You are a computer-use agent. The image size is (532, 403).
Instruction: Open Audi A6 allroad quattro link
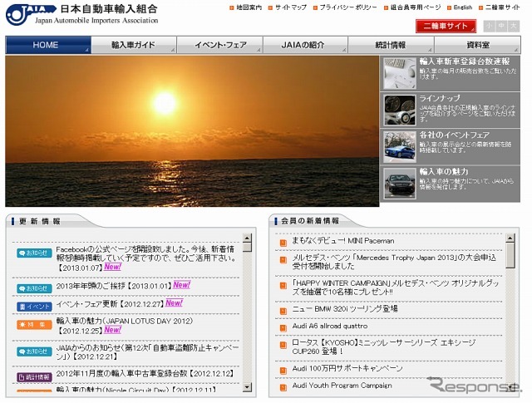tap(330, 326)
